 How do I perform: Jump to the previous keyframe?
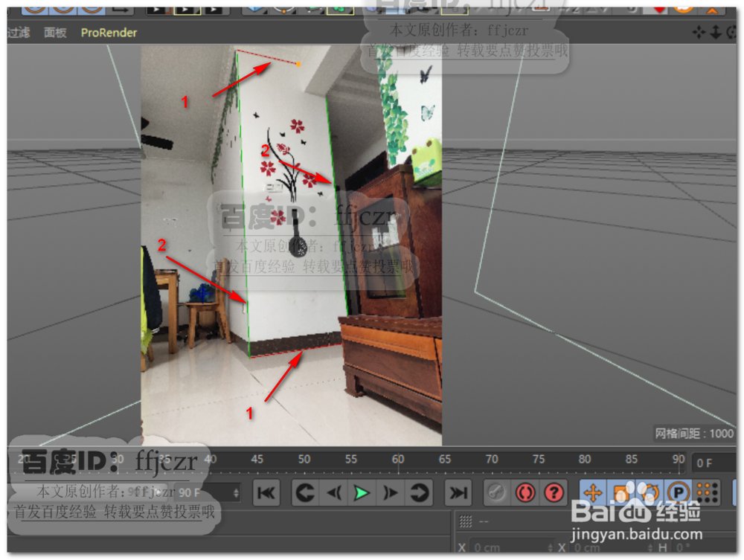(304, 493)
